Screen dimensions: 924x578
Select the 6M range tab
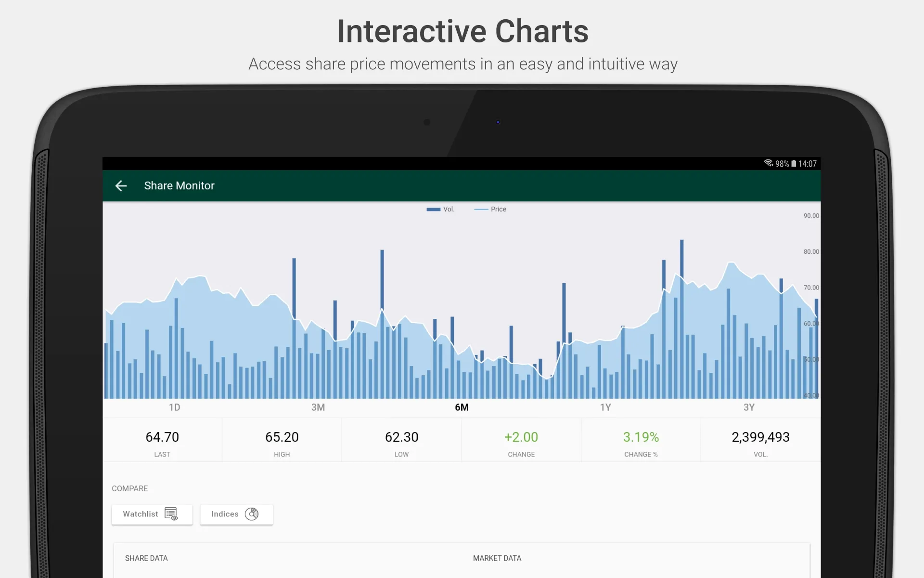point(462,407)
